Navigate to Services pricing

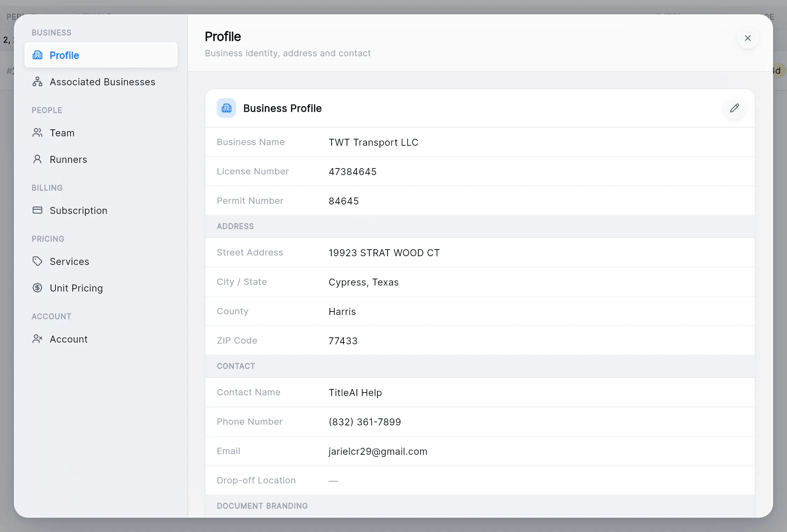point(101,261)
